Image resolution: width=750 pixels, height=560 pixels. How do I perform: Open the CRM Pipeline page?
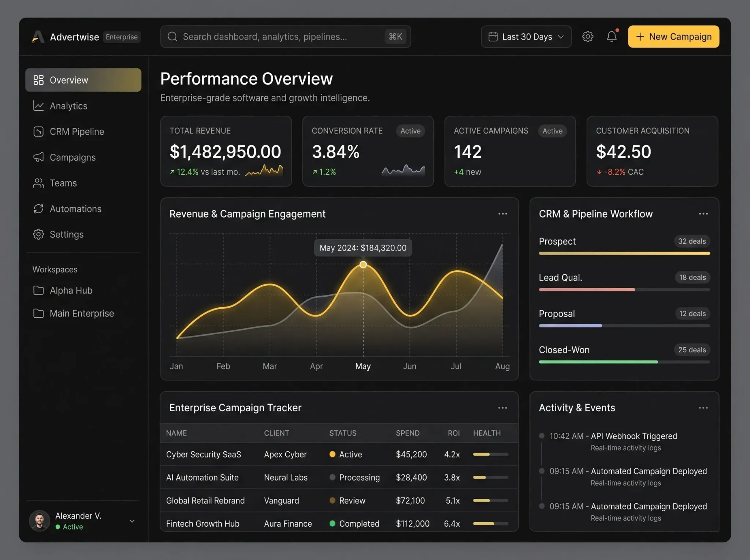tap(83, 131)
